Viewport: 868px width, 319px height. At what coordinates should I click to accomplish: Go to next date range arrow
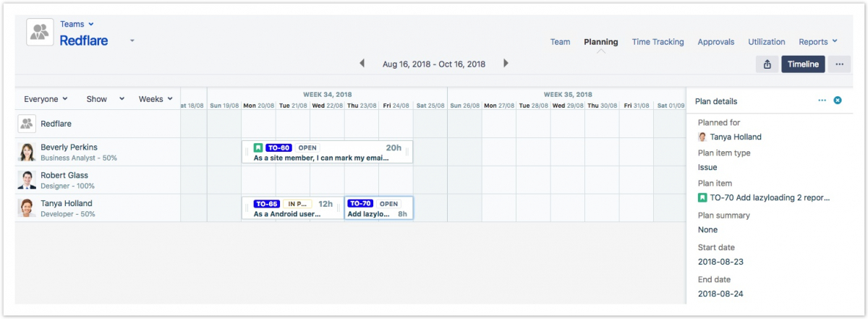coord(506,64)
